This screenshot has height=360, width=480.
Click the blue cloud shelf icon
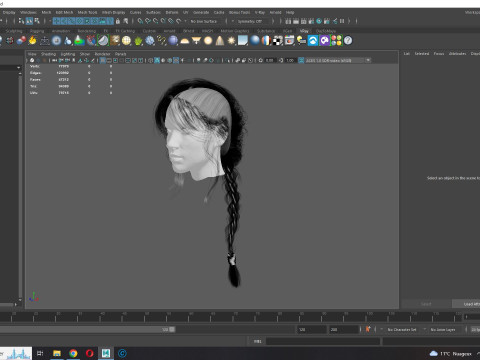point(313,41)
